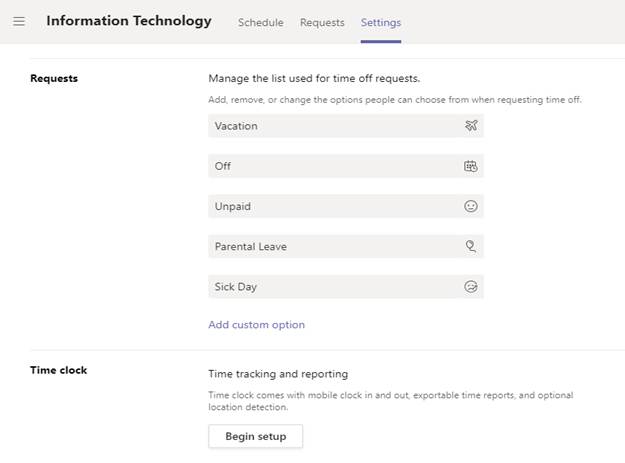Click the Begin setup button
The height and width of the screenshot is (463, 625).
256,436
